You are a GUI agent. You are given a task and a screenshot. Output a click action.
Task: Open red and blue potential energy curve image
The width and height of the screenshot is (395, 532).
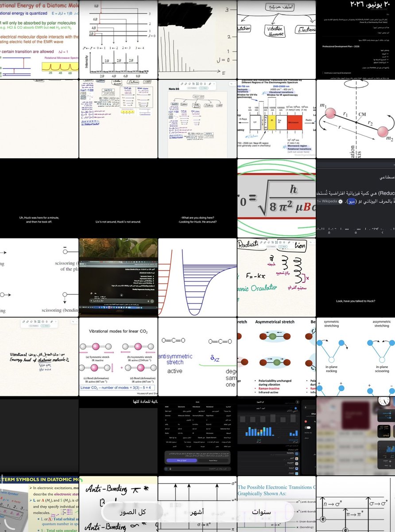click(197, 278)
